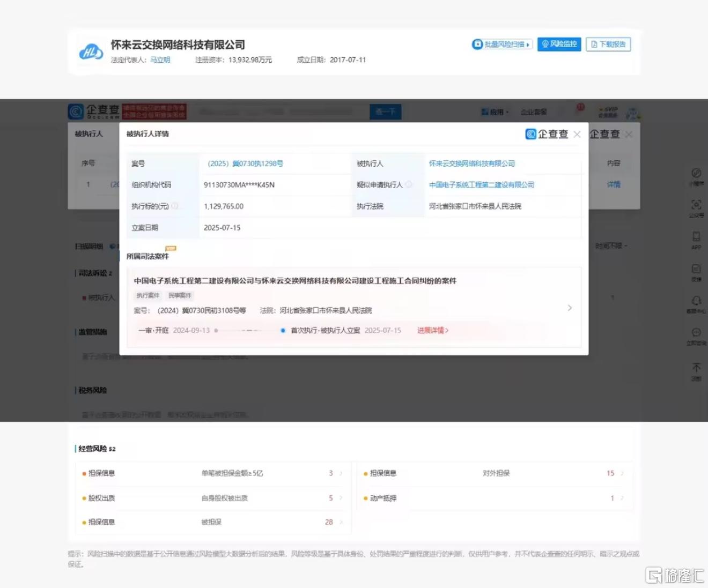This screenshot has height=588, width=708.
Task: Open 怀来云交换网络科技有限公司 link in dialog
Action: (472, 163)
